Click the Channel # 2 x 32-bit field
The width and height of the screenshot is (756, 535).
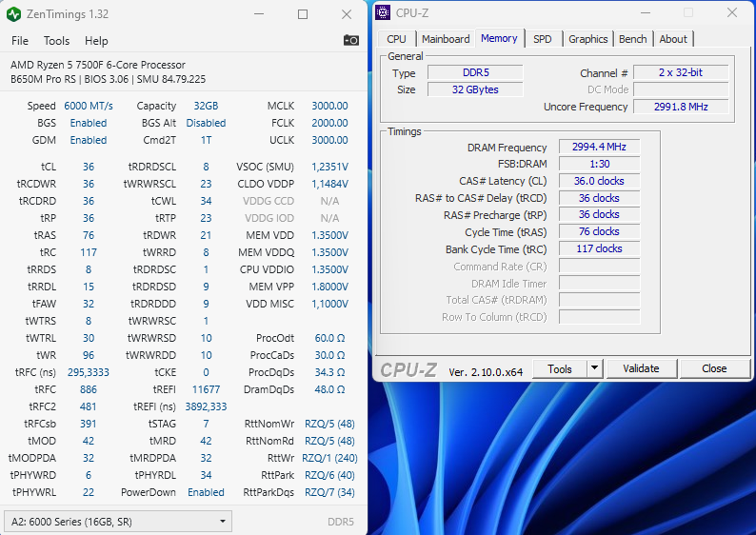coord(681,72)
